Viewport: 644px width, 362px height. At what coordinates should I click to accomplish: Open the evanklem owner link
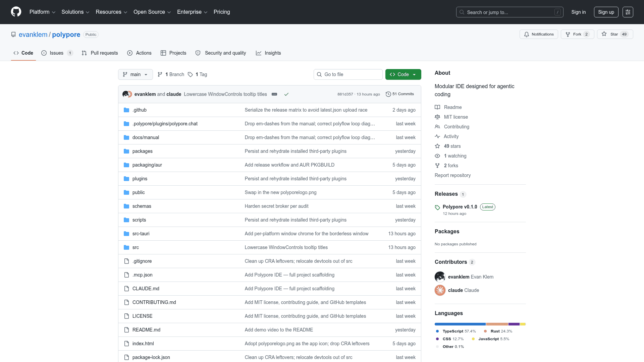[33, 35]
